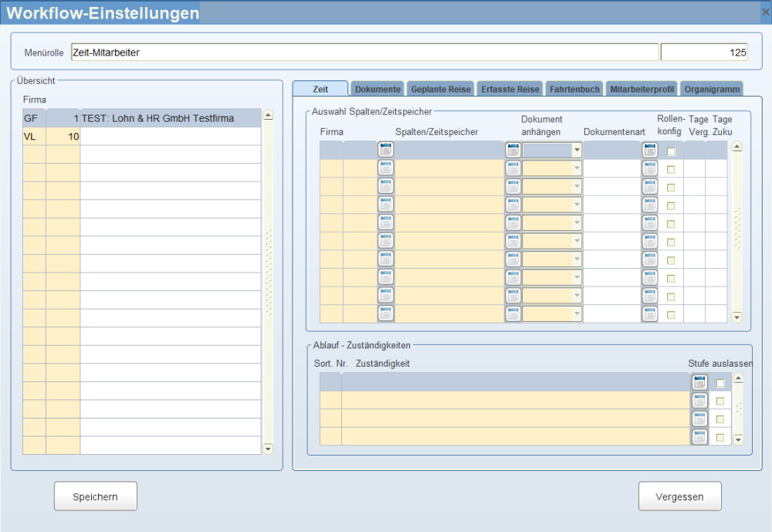Open first-row Zuständigkeit lookup icon
The height and width of the screenshot is (532, 772).
[699, 382]
